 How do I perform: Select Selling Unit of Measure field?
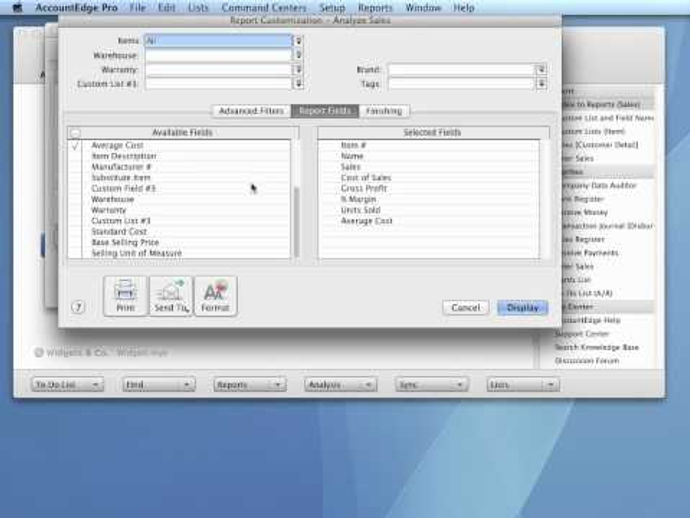coord(136,253)
